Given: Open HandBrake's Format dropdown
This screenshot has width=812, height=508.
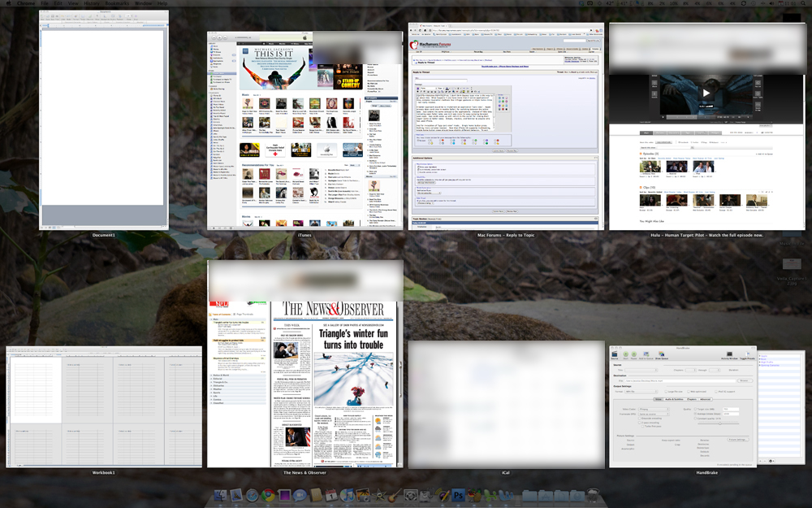Looking at the screenshot, I should coord(641,392).
